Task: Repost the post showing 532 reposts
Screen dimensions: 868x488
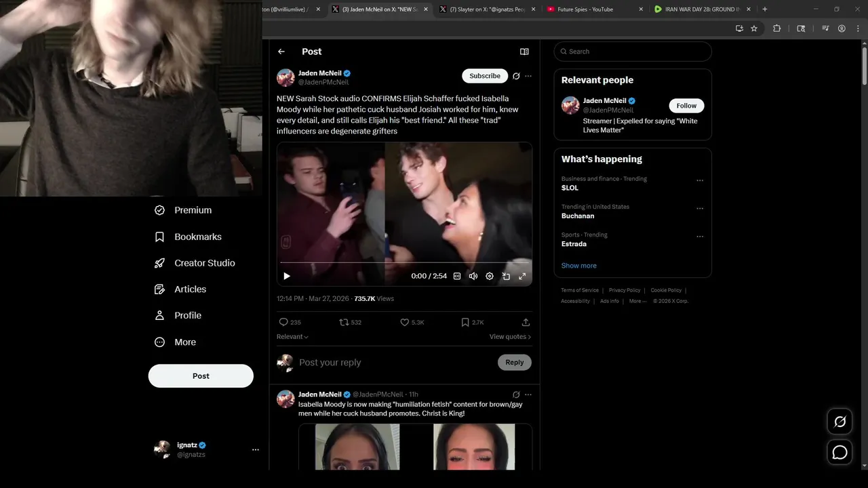Action: (350, 322)
